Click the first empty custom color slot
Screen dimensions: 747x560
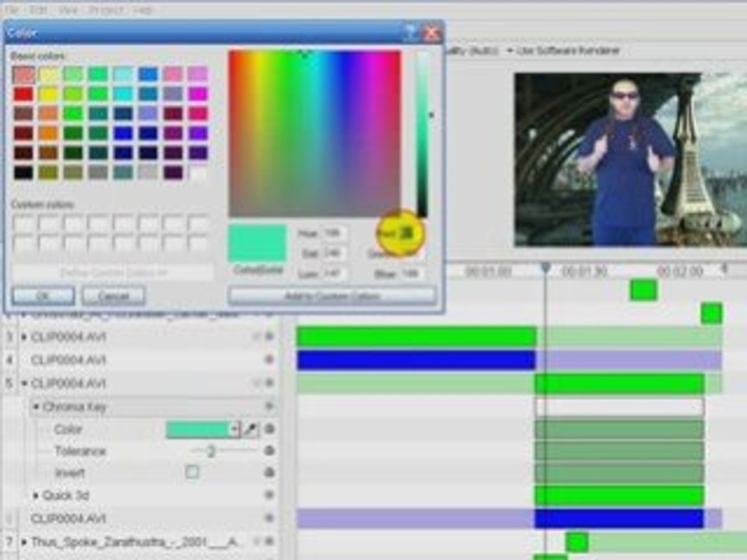(23, 223)
